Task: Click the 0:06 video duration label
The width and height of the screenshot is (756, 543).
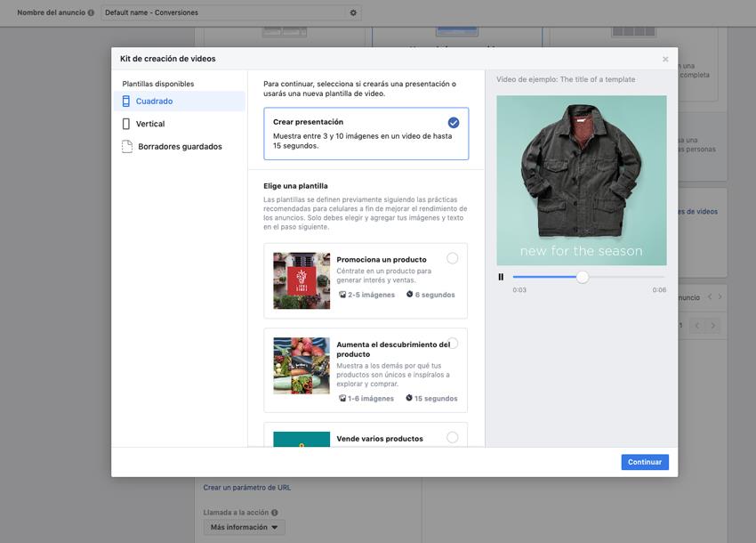Action: click(659, 290)
